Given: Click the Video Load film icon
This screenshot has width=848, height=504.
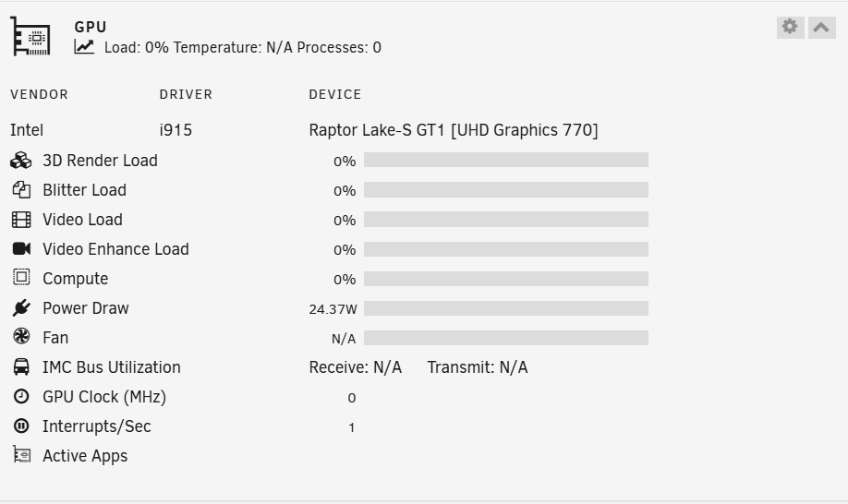Looking at the screenshot, I should click(21, 220).
